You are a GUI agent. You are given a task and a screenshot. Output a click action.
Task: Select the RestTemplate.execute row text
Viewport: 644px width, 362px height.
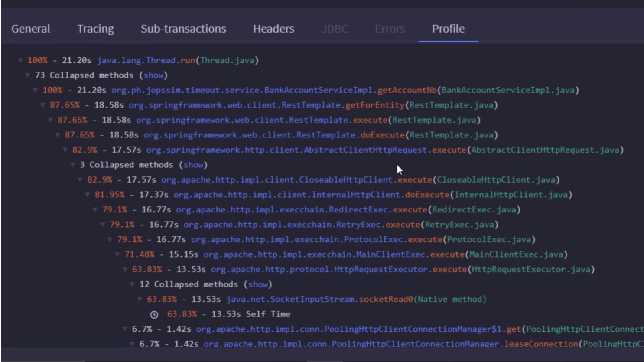pos(269,120)
